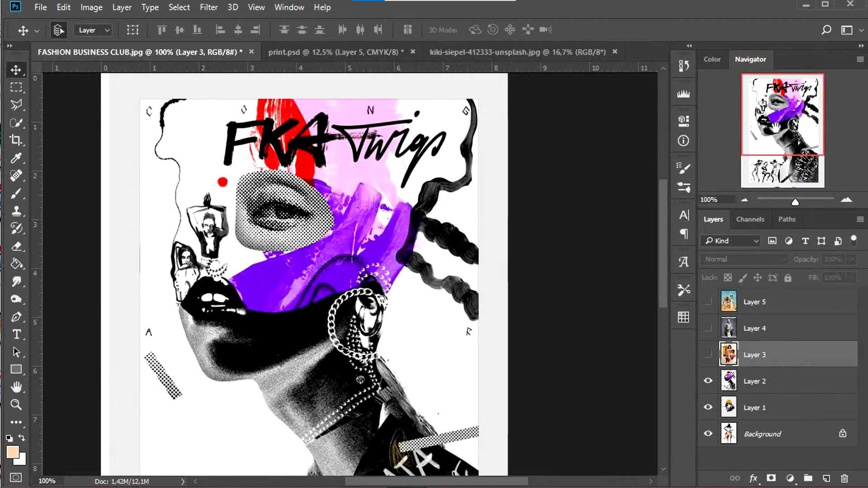This screenshot has height=488, width=868.
Task: Select the Quick Selection tool
Action: coord(16,122)
